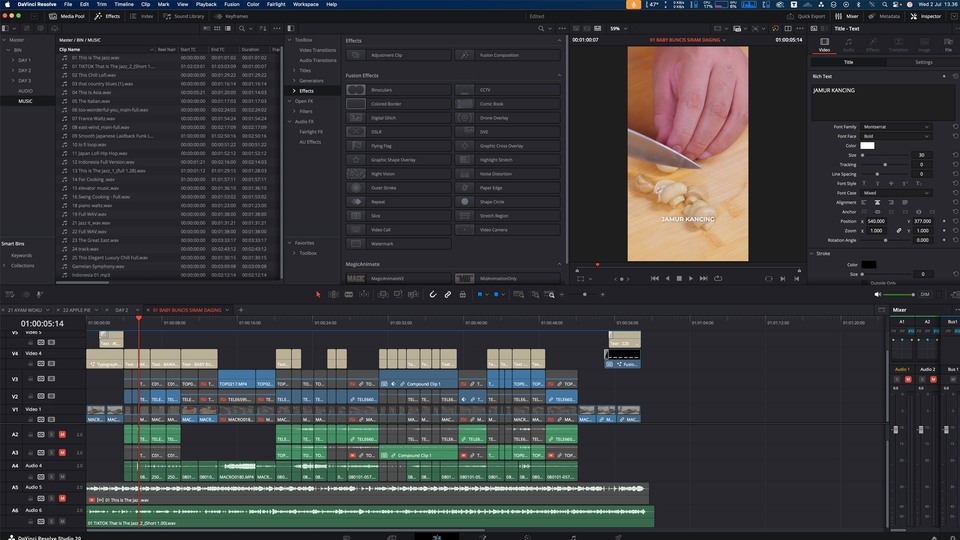This screenshot has height=540, width=960.
Task: Select the Binoculars Fusion effect
Action: tap(399, 90)
